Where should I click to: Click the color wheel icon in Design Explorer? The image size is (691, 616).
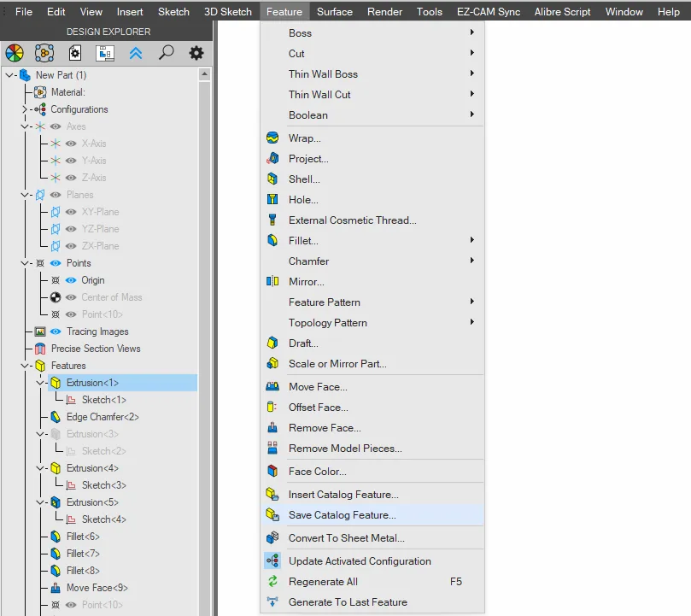(15, 53)
